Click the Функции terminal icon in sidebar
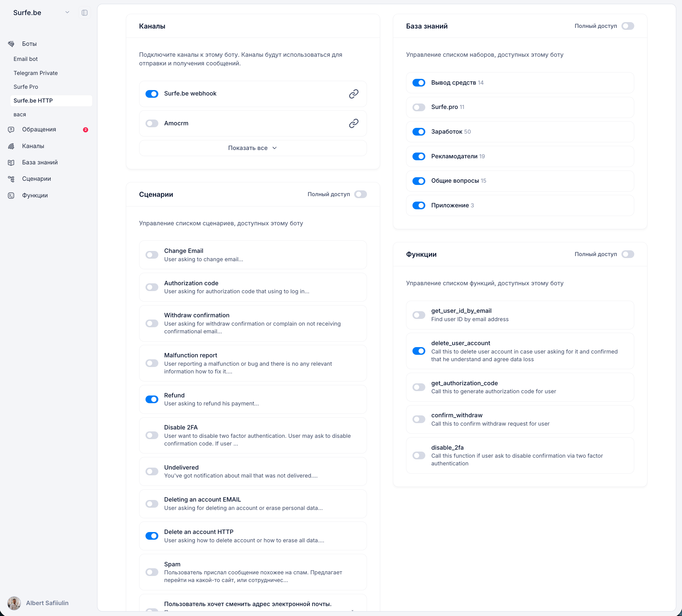 [11, 196]
